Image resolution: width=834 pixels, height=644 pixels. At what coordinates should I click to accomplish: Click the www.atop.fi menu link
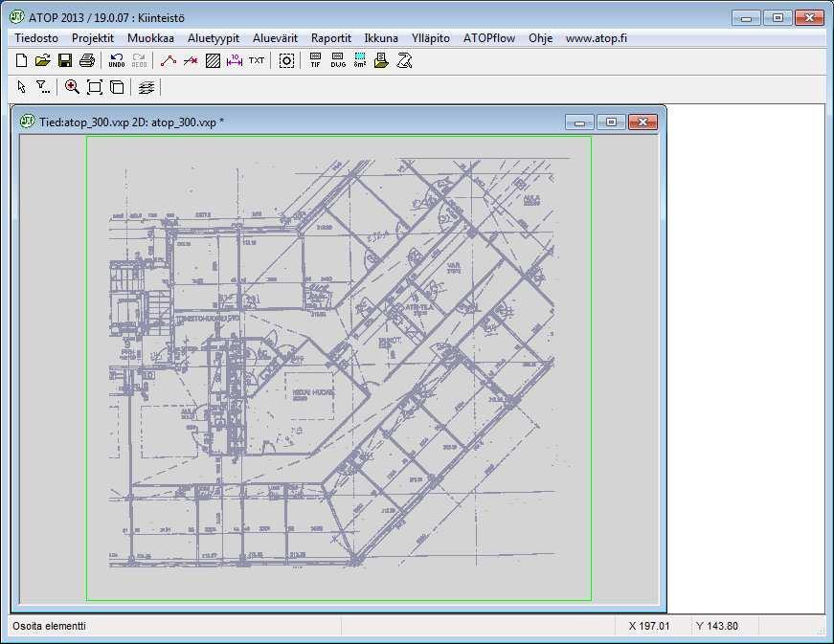point(597,38)
